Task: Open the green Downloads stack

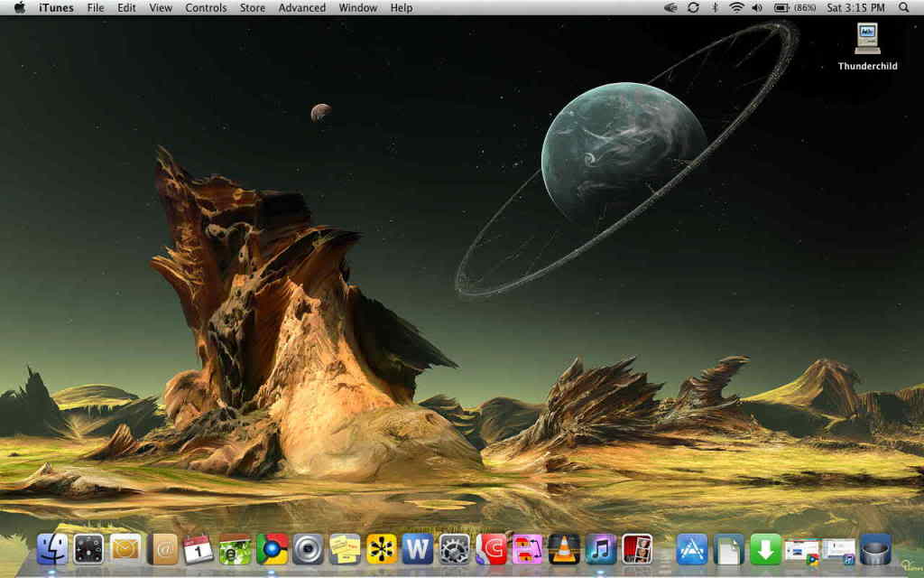Action: 765,548
